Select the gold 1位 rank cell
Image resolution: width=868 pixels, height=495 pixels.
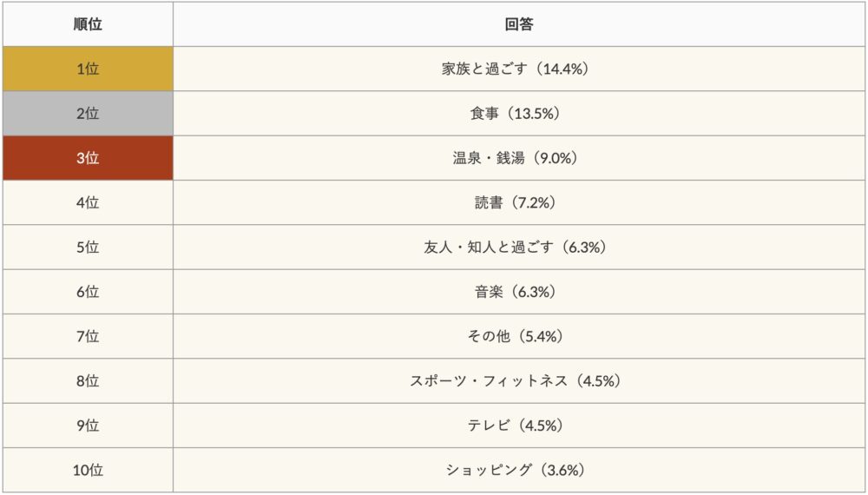88,69
